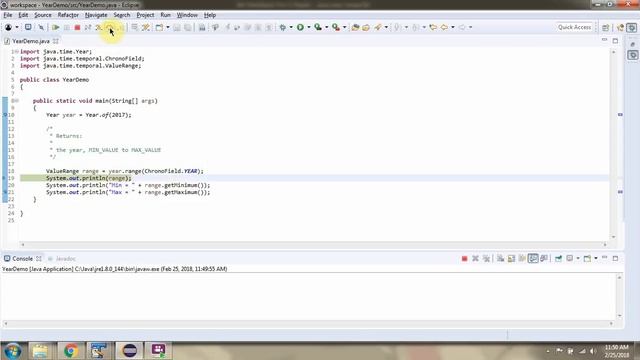
Task: Click the editor vertical scrollbar down arrow
Action: click(613, 237)
